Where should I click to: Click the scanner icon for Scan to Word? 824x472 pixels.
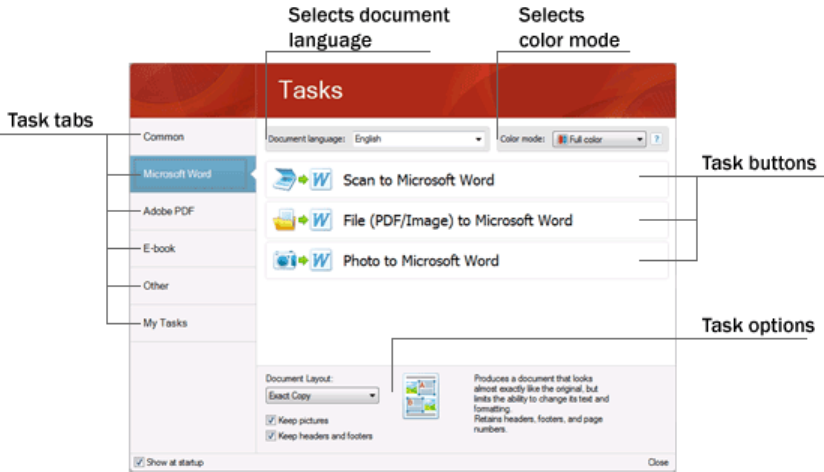285,180
